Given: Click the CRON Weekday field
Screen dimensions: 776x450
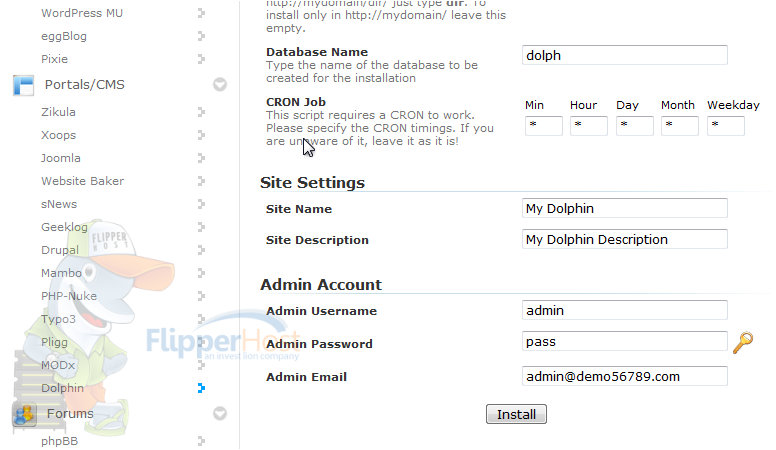Looking at the screenshot, I should pyautogui.click(x=726, y=126).
